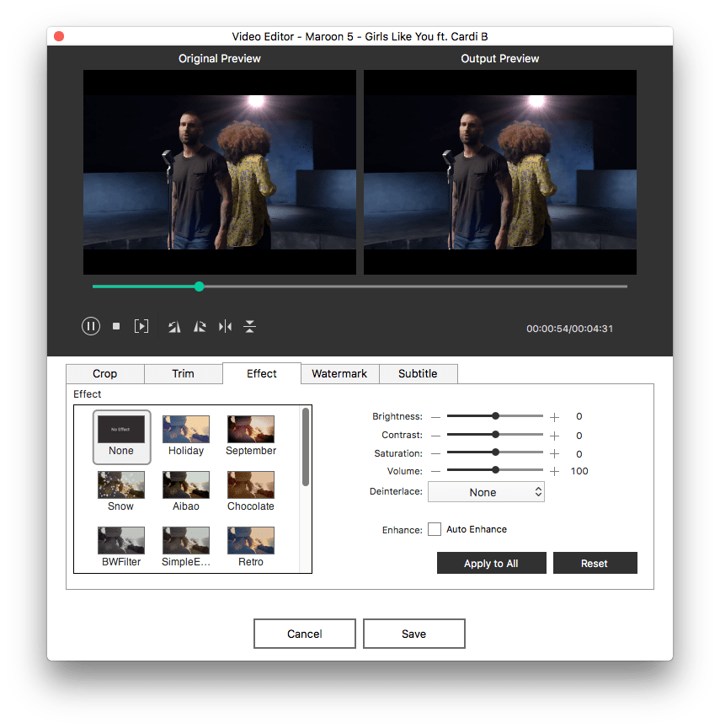Click the effect list scrollbar
This screenshot has width=720, height=728.
(305, 447)
